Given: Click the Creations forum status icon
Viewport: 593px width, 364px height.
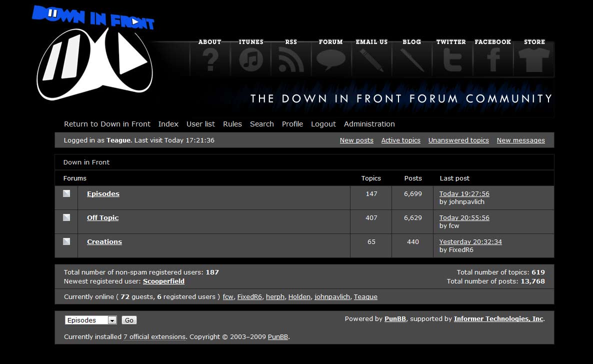Looking at the screenshot, I should 66,241.
